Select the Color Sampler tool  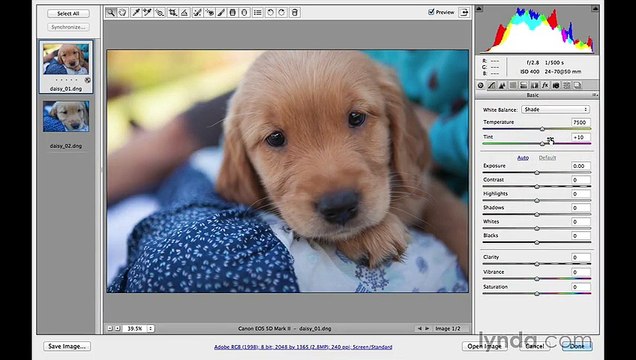(147, 13)
